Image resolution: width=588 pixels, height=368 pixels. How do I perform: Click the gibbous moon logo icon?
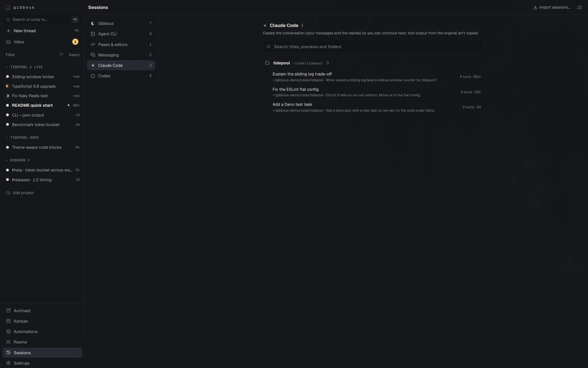pyautogui.click(x=8, y=7)
